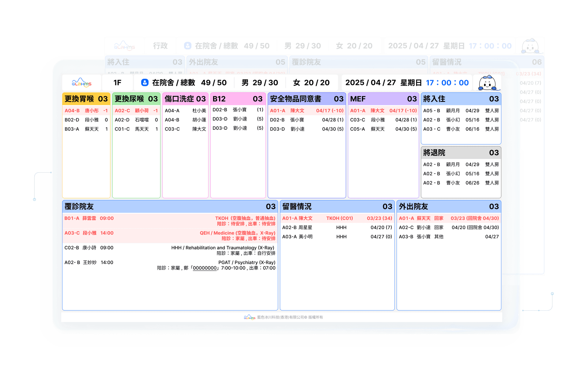Screen dimensions: 588x368
Task: Open the 更換尿喉 panel header
Action: click(136, 99)
